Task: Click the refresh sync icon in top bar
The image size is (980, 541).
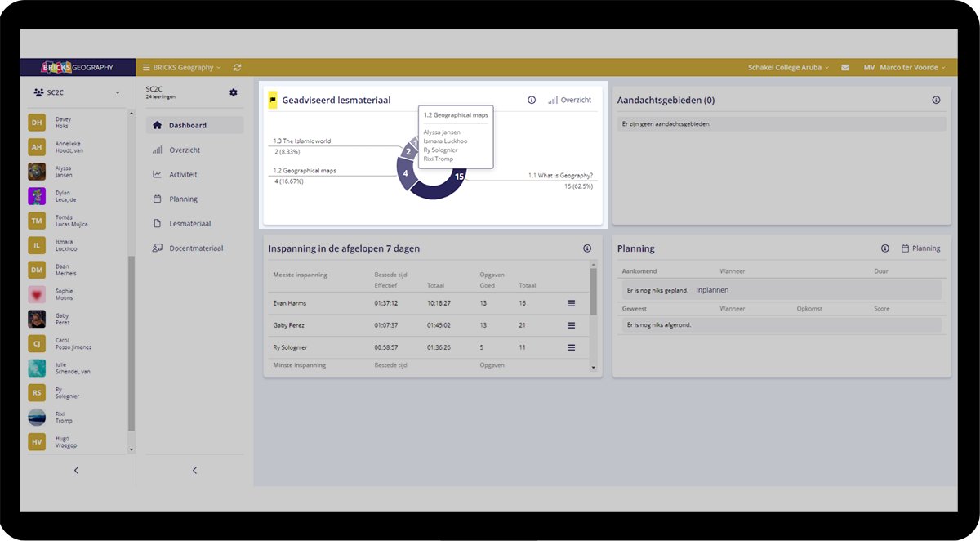Action: (x=237, y=68)
